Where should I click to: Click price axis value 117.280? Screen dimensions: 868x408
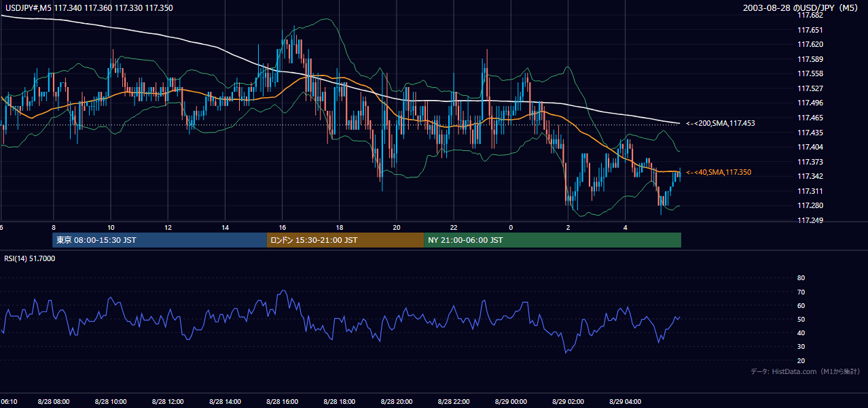pyautogui.click(x=810, y=205)
